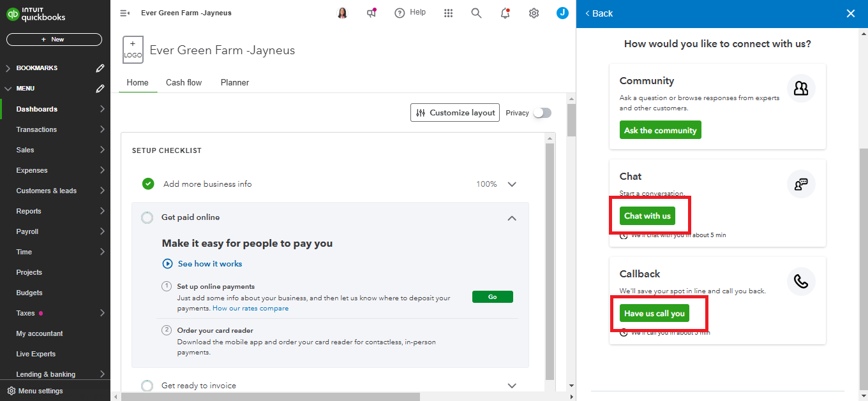Open Menu settings at sidebar bottom
Viewport: 868px width, 401px height.
pyautogui.click(x=35, y=391)
